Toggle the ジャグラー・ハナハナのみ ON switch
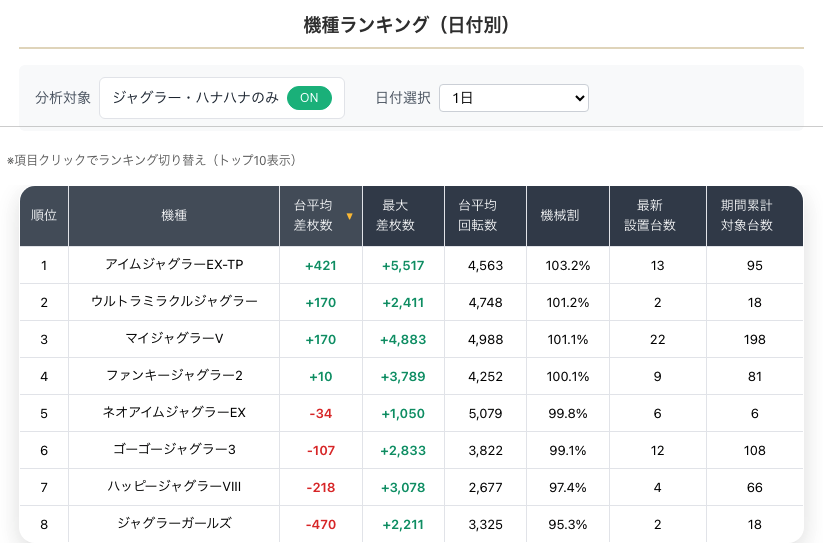This screenshot has height=558, width=823. pyautogui.click(x=309, y=97)
